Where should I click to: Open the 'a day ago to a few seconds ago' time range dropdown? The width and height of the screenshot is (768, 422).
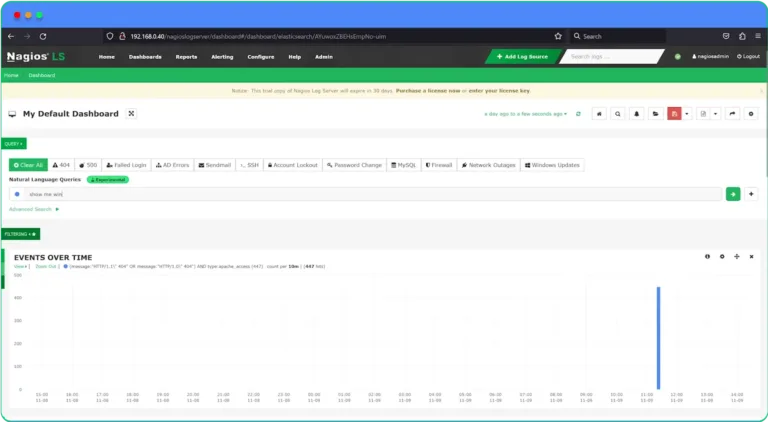pyautogui.click(x=526, y=114)
